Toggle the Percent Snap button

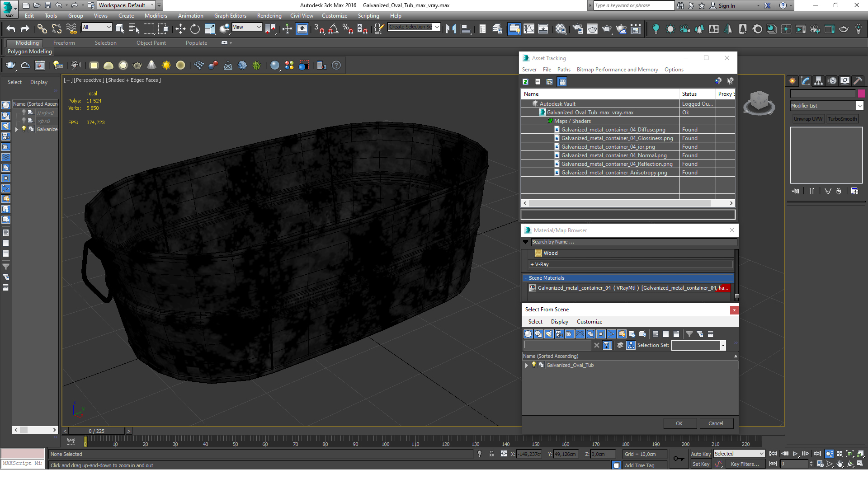(348, 29)
